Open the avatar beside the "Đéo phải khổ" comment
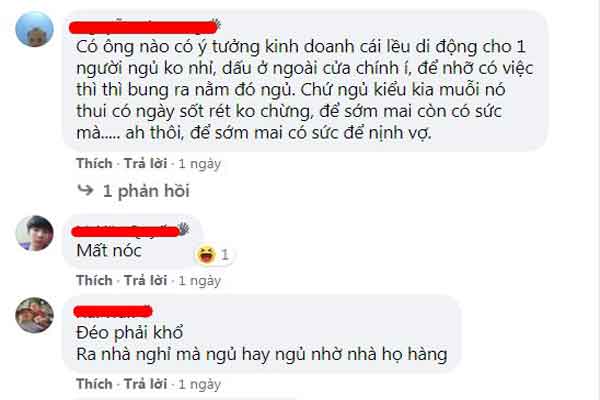Image resolution: width=600 pixels, height=400 pixels. click(x=34, y=315)
